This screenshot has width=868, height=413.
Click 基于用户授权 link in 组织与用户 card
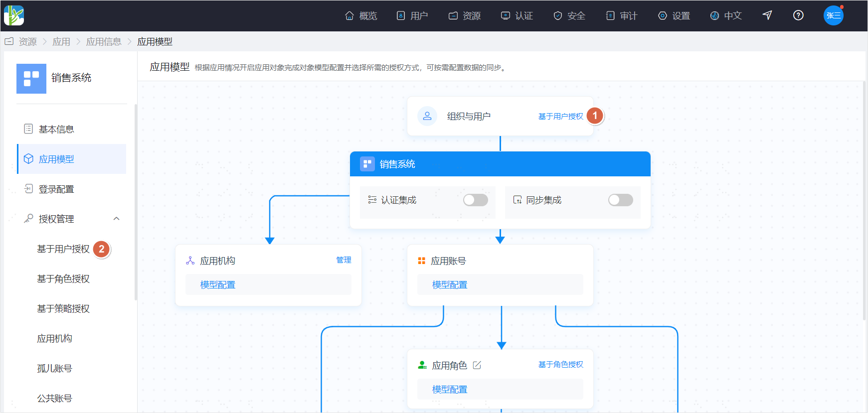click(561, 116)
